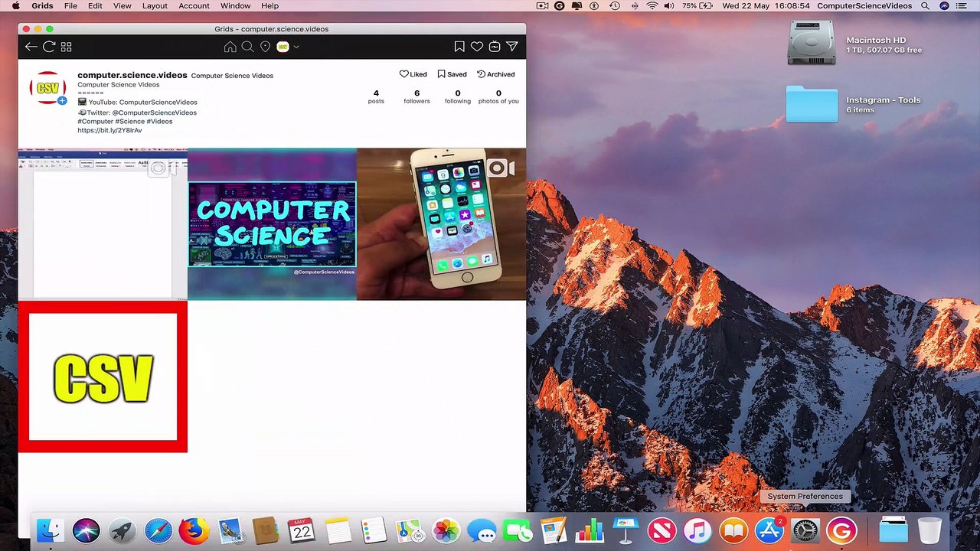
Task: Open the Window menu
Action: tap(235, 6)
